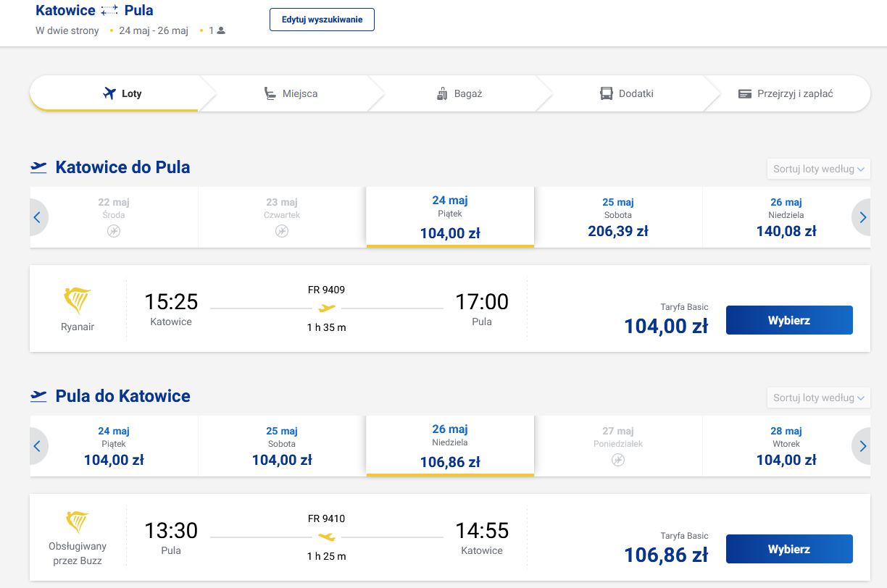The width and height of the screenshot is (887, 588).
Task: Open the sort dropdown for Katowice do Pula
Action: pos(819,169)
